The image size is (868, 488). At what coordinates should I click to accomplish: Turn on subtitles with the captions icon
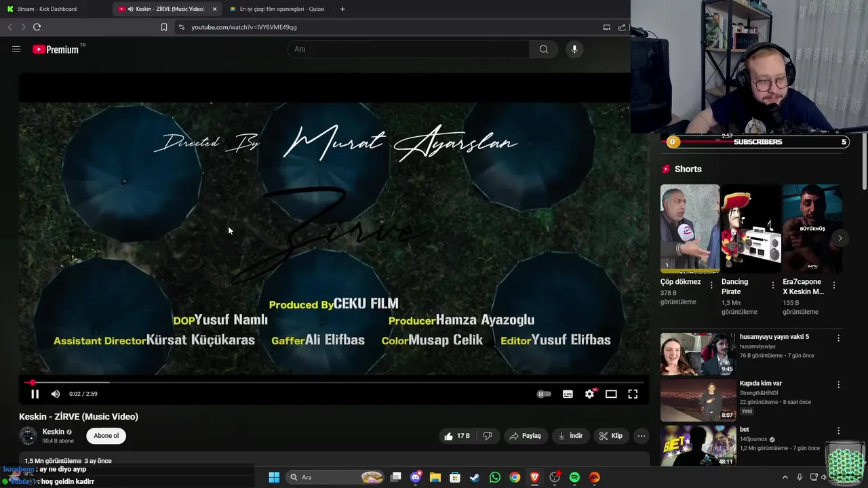[568, 394]
